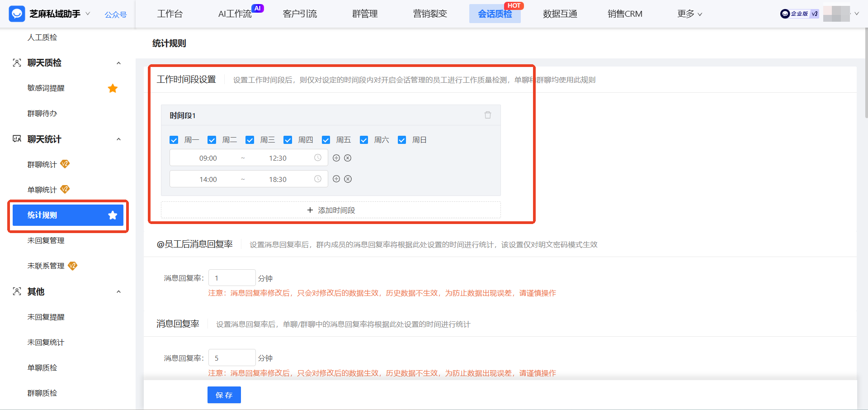Open the clock time picker for 09:00 range
Screen dimensions: 868x410
click(317, 157)
